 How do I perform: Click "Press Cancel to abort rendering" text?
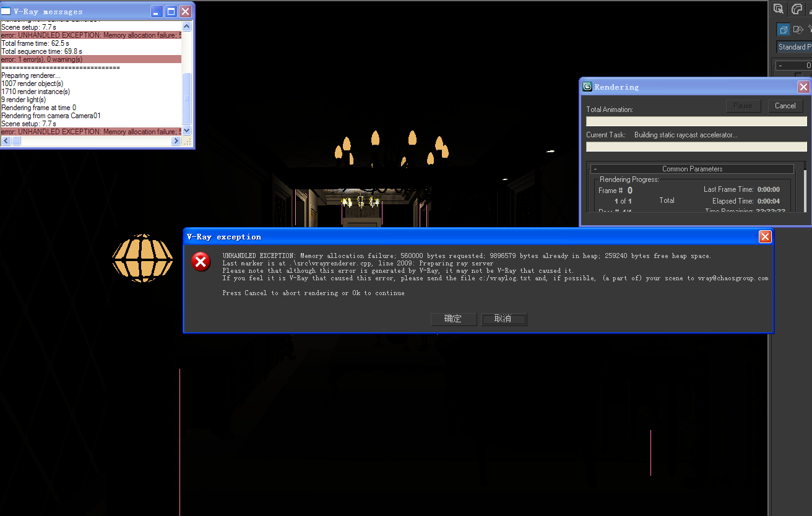[x=313, y=293]
